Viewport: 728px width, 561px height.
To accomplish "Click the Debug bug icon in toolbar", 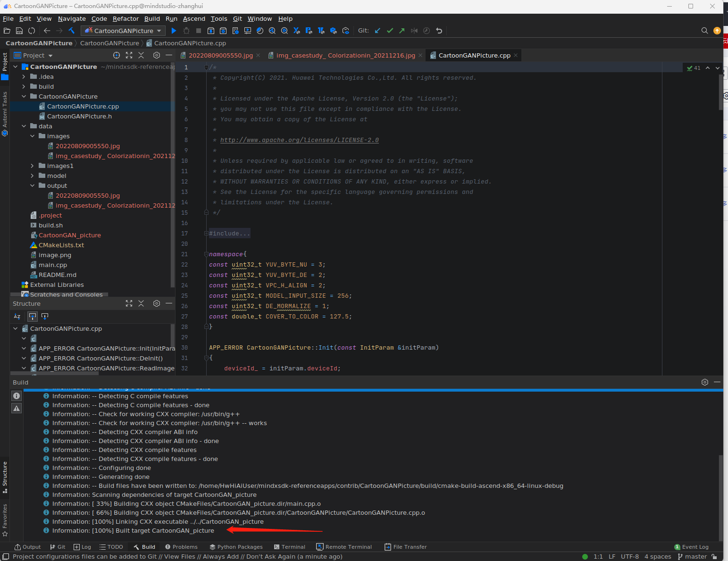I will [186, 31].
